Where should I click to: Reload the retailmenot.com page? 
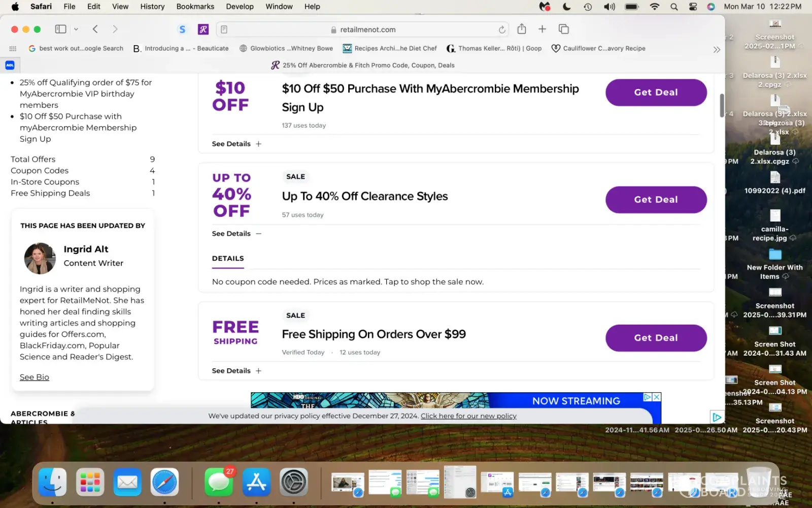[502, 29]
